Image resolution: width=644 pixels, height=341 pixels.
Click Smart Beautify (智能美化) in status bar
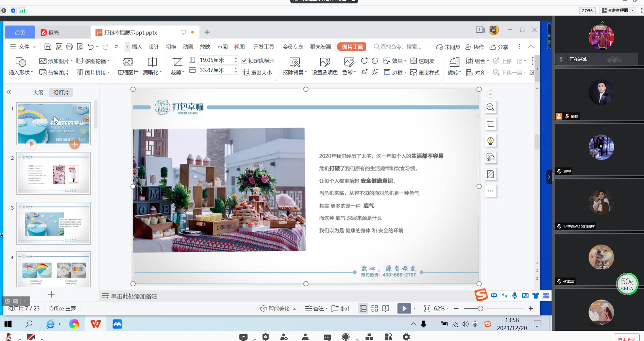click(x=278, y=308)
